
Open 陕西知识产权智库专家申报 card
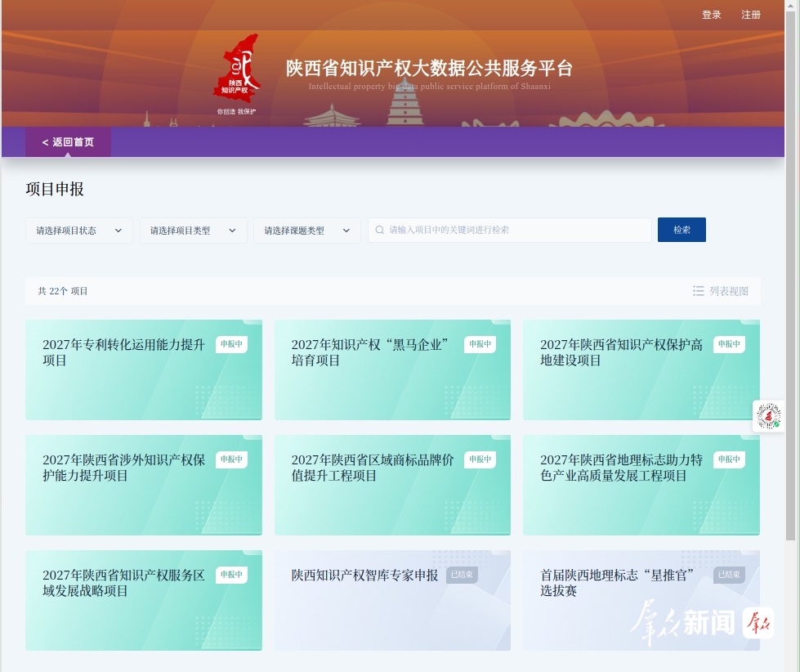(x=392, y=601)
